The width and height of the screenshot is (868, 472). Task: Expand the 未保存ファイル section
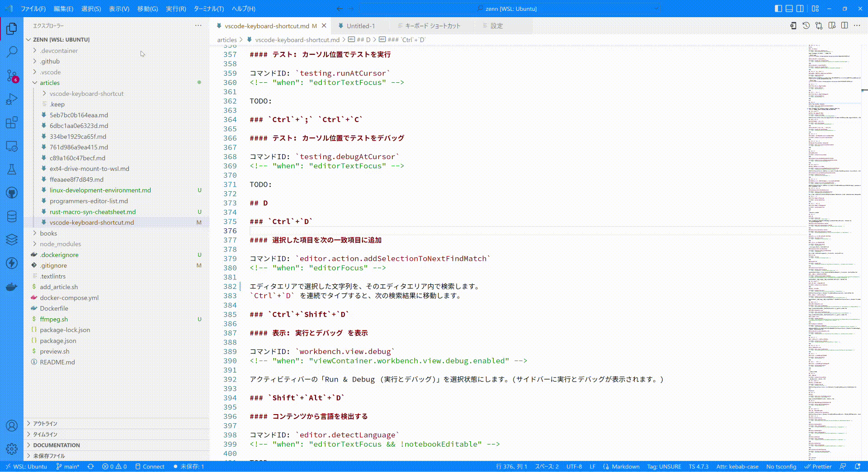coord(116,456)
